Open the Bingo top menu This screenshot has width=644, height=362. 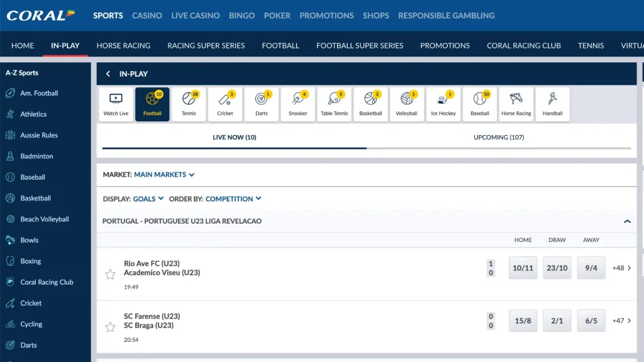coord(242,16)
